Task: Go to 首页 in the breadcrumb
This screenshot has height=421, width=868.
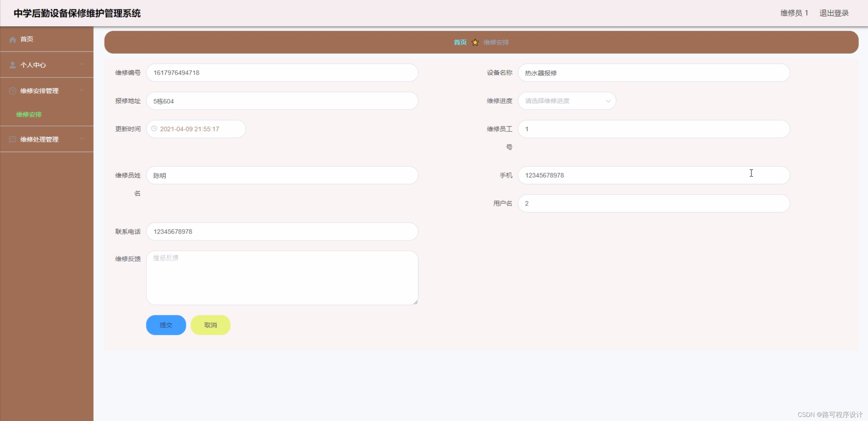Action: pyautogui.click(x=460, y=42)
